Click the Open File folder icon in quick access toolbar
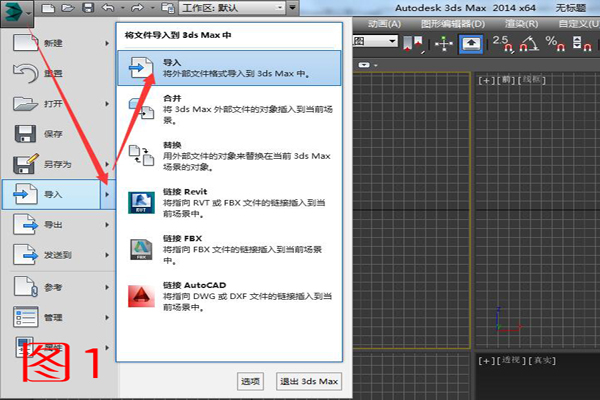 click(67, 8)
